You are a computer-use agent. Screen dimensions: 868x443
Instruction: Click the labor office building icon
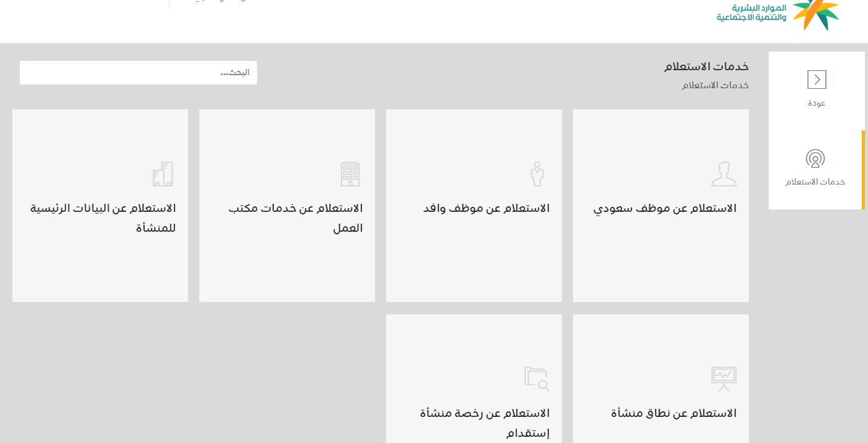(x=350, y=175)
